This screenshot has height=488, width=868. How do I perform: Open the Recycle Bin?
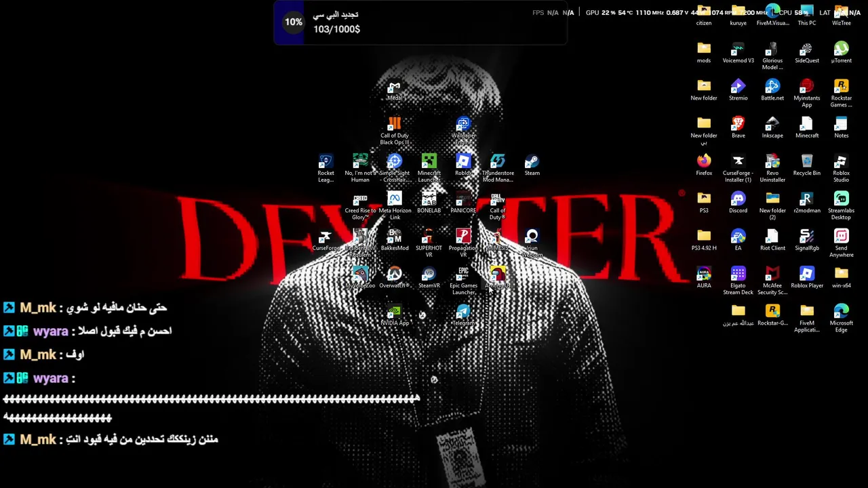[807, 165]
